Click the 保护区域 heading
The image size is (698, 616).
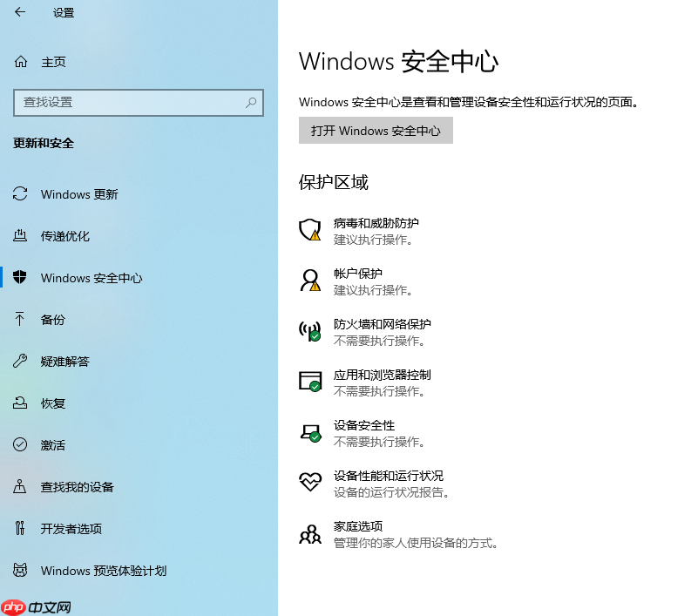[334, 182]
